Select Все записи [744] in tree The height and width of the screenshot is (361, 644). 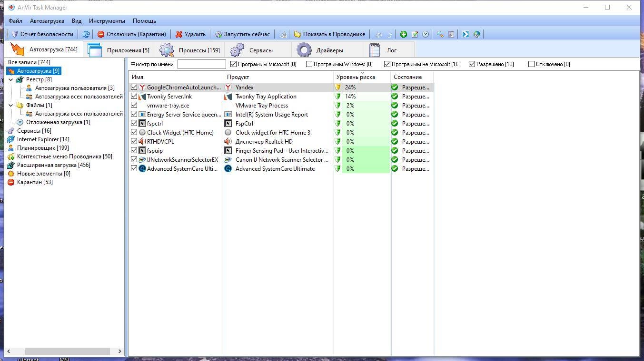pyautogui.click(x=29, y=62)
